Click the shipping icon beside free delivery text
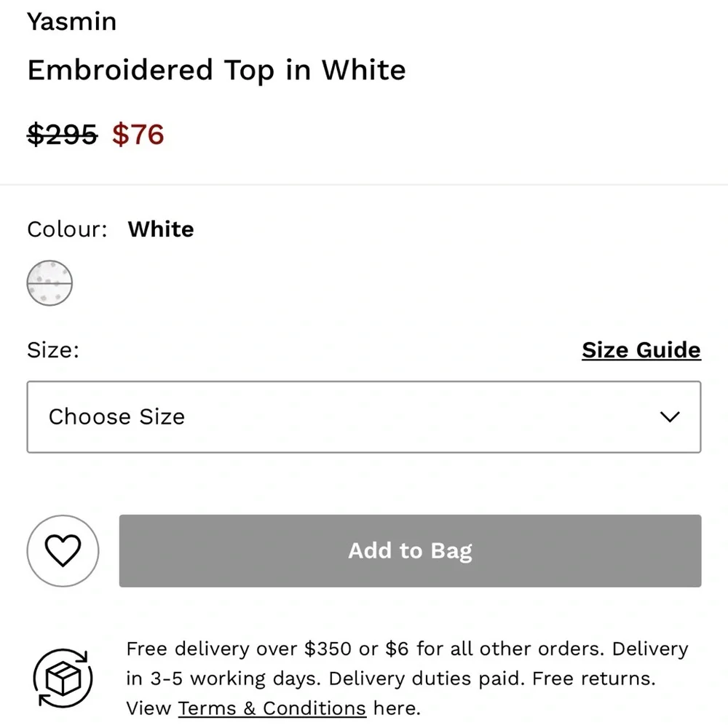The width and height of the screenshot is (728, 728). coord(63,678)
